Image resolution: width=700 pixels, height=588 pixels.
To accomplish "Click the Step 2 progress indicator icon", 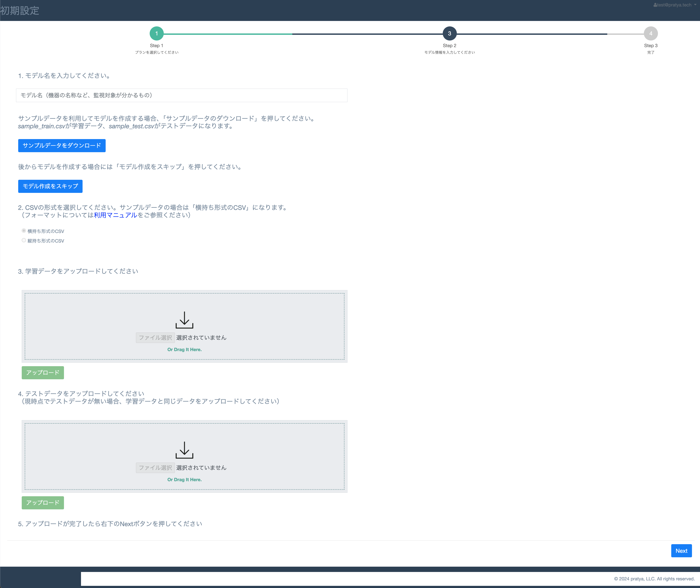I will (x=449, y=33).
